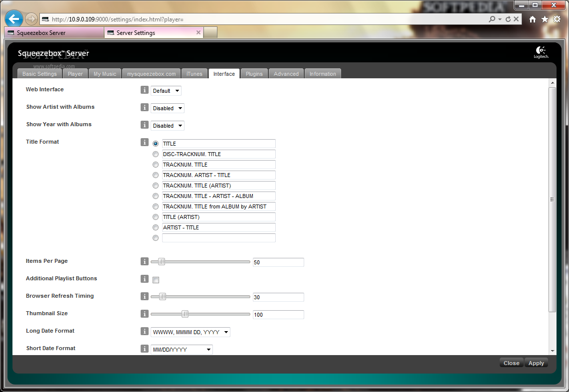Close the Server Settings browser tab
Viewport: 569px width, 392px height.
198,32
